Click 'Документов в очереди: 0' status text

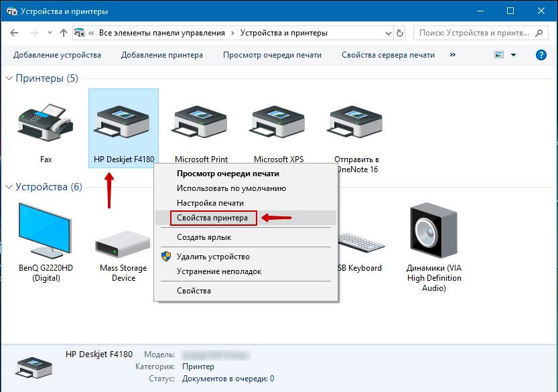click(x=228, y=379)
